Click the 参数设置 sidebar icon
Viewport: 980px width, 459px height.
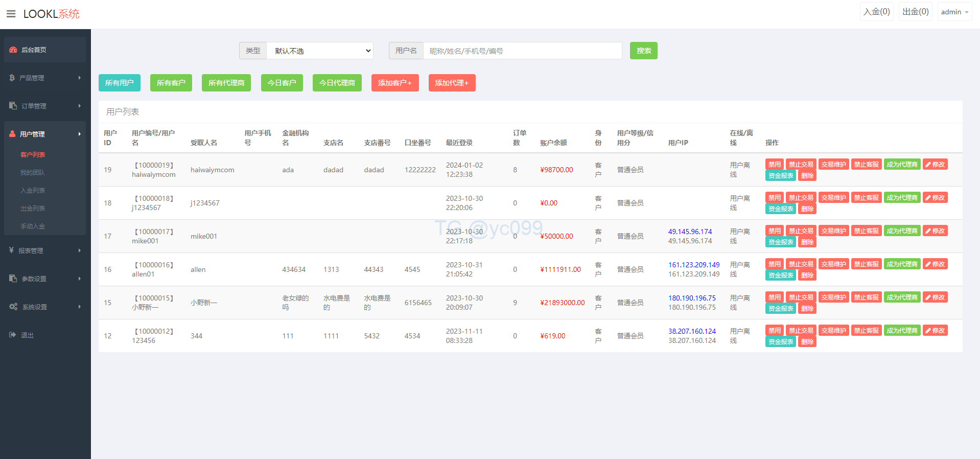[13, 279]
